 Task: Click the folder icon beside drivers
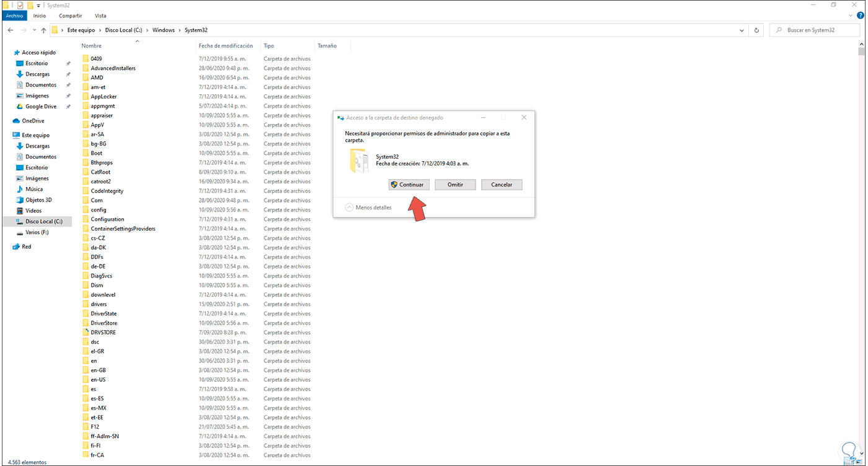[x=86, y=304]
